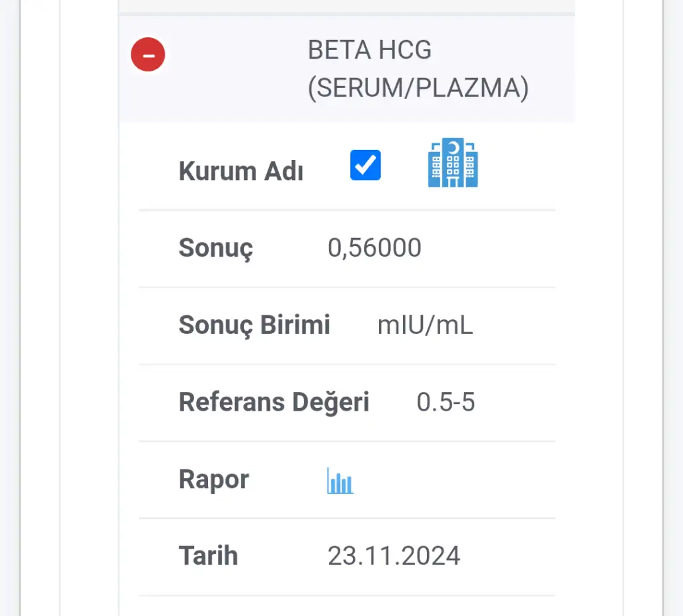Click the (SERUM/PLAZMA) text line
The image size is (683, 616).
point(418,89)
